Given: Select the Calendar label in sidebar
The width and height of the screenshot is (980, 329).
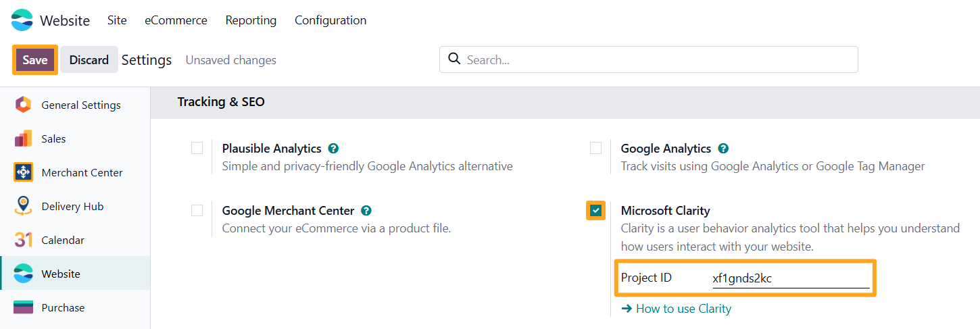Looking at the screenshot, I should pyautogui.click(x=63, y=240).
